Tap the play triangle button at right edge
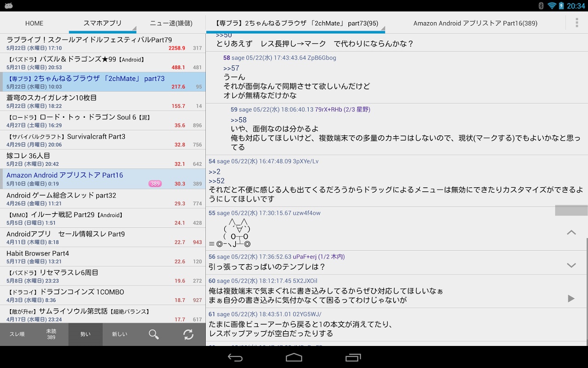 click(x=571, y=299)
